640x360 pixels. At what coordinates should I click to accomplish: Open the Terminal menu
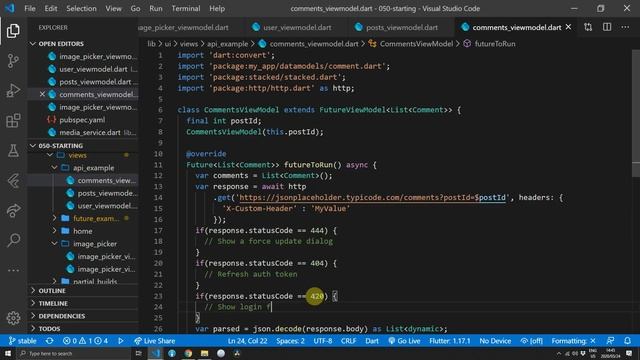click(186, 9)
